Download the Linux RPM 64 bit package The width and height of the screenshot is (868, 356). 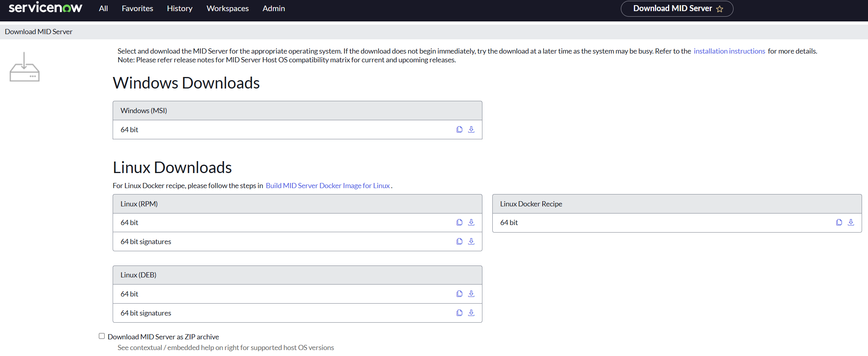[471, 222]
